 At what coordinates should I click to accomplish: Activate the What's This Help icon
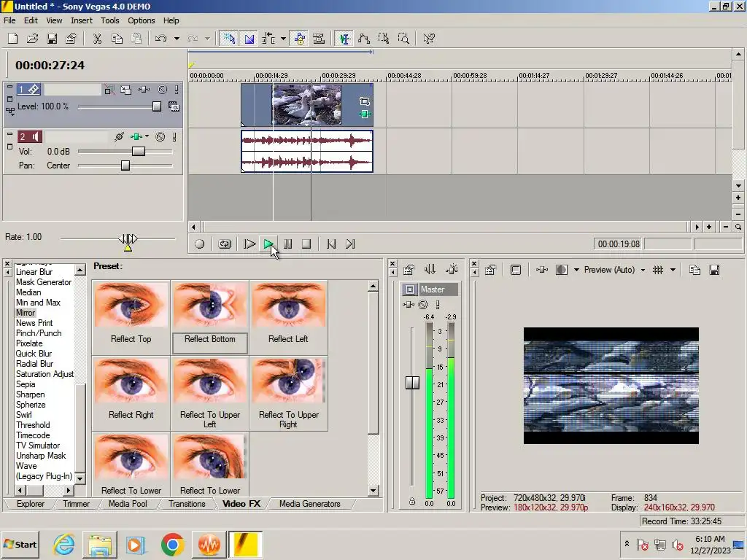(429, 39)
